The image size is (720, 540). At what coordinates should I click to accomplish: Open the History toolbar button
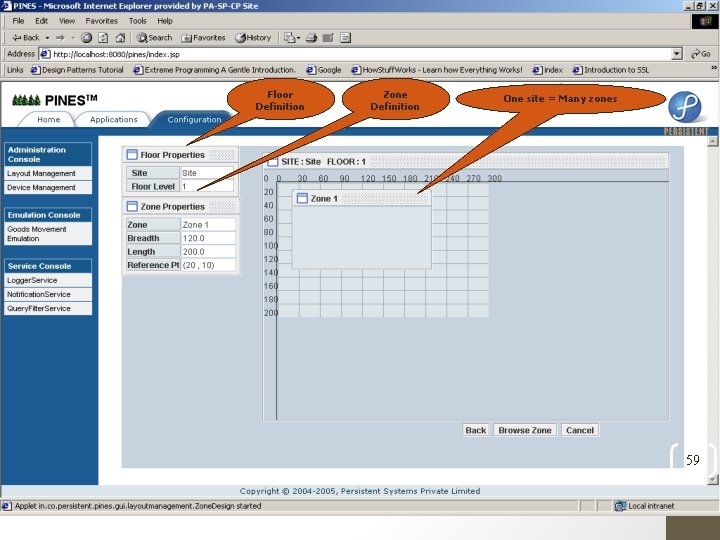(253, 38)
